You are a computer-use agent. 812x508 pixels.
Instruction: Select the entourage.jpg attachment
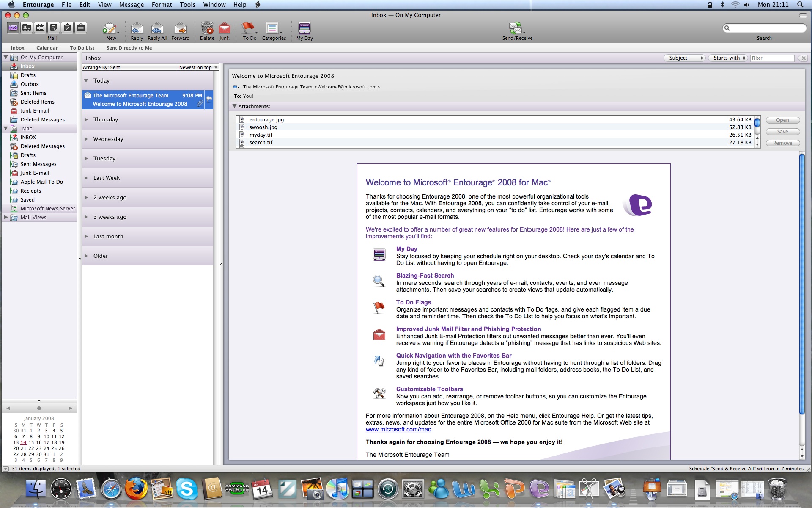(x=494, y=120)
